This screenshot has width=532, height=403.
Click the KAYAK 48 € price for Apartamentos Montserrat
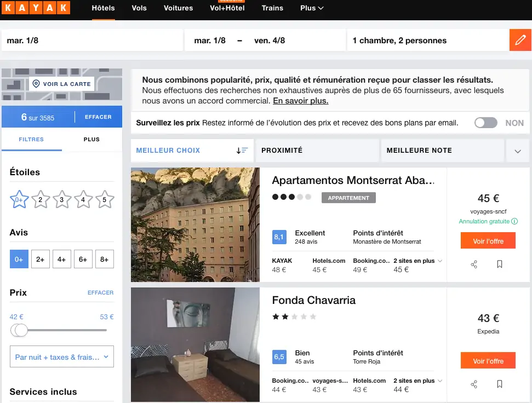click(x=282, y=266)
